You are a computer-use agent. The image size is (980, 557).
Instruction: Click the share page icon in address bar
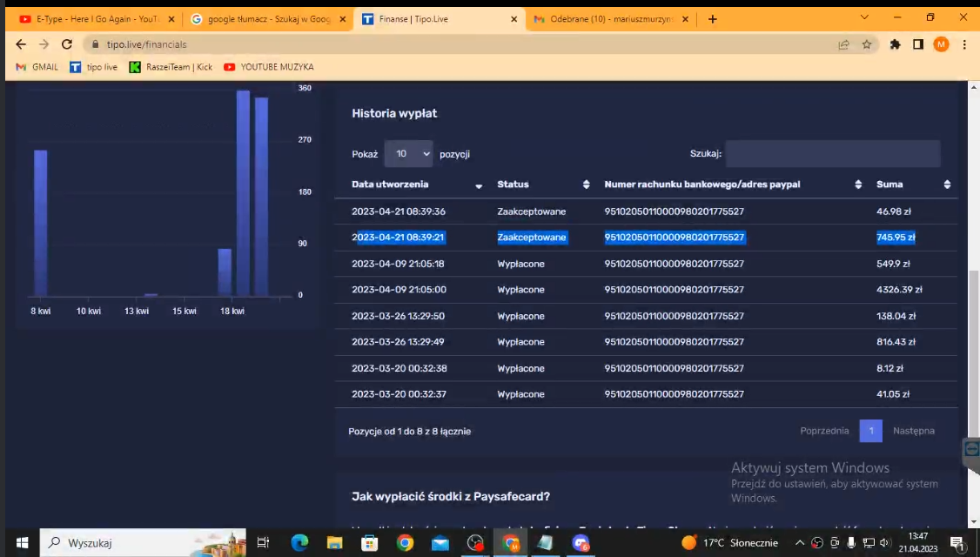pyautogui.click(x=843, y=44)
